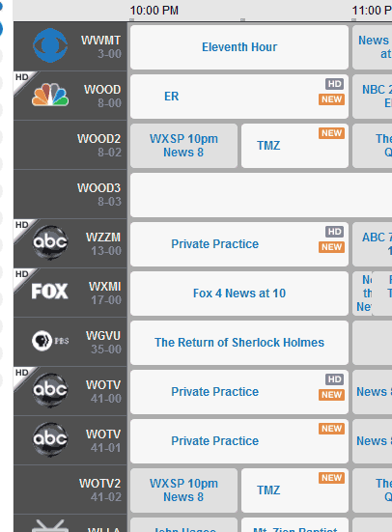The width and height of the screenshot is (392, 532).
Task: Click the PBS logo for WGVU
Action: (x=50, y=341)
